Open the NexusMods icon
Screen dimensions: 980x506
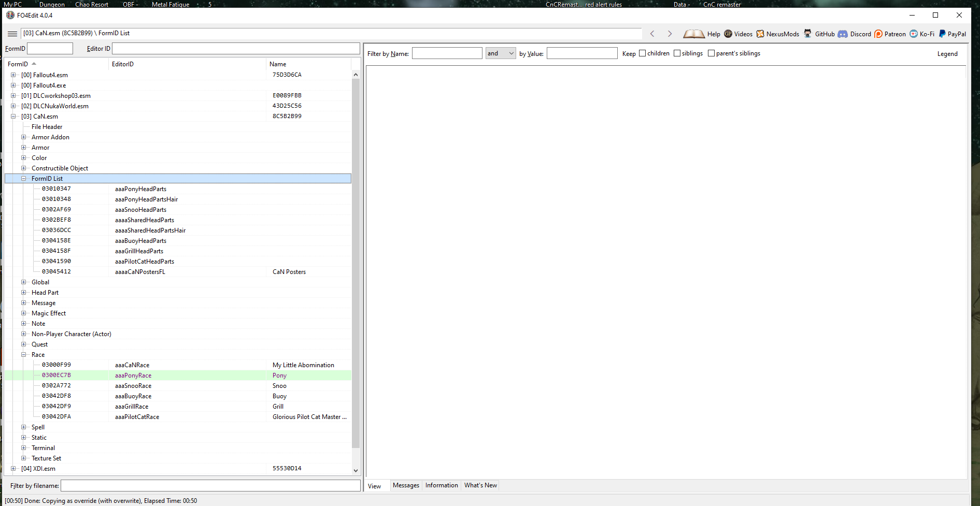[760, 34]
